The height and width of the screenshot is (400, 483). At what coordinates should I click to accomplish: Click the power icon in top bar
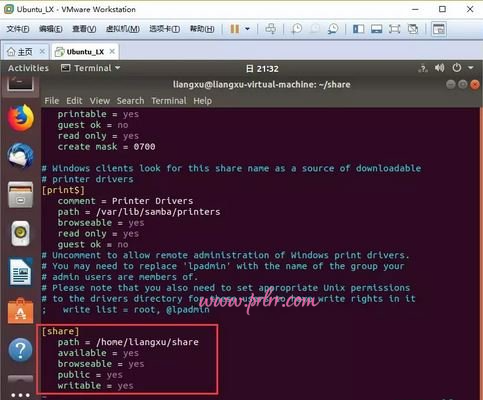[x=457, y=68]
